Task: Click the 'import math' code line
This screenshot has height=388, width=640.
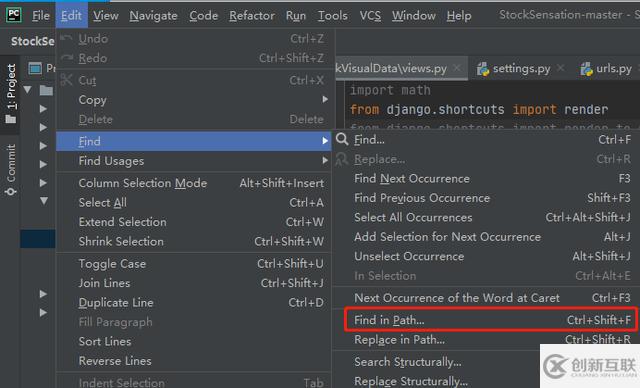Action: (390, 90)
